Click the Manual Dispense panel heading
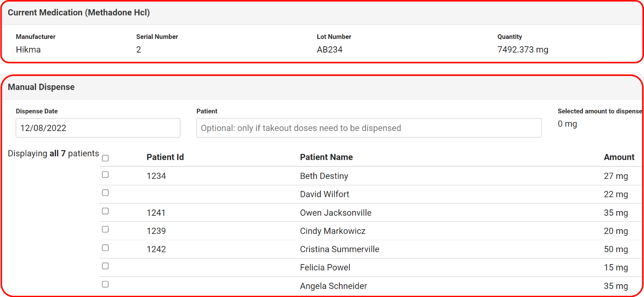The image size is (644, 297). (x=41, y=87)
